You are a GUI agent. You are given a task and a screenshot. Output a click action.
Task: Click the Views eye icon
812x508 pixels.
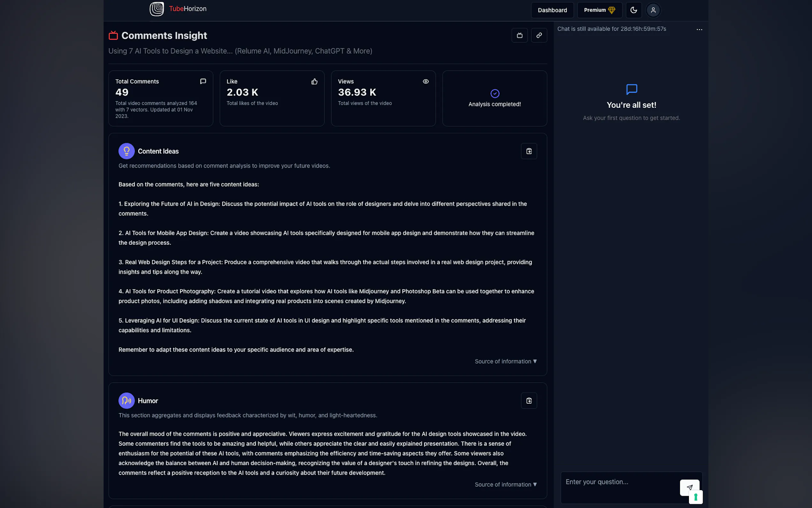tap(426, 81)
